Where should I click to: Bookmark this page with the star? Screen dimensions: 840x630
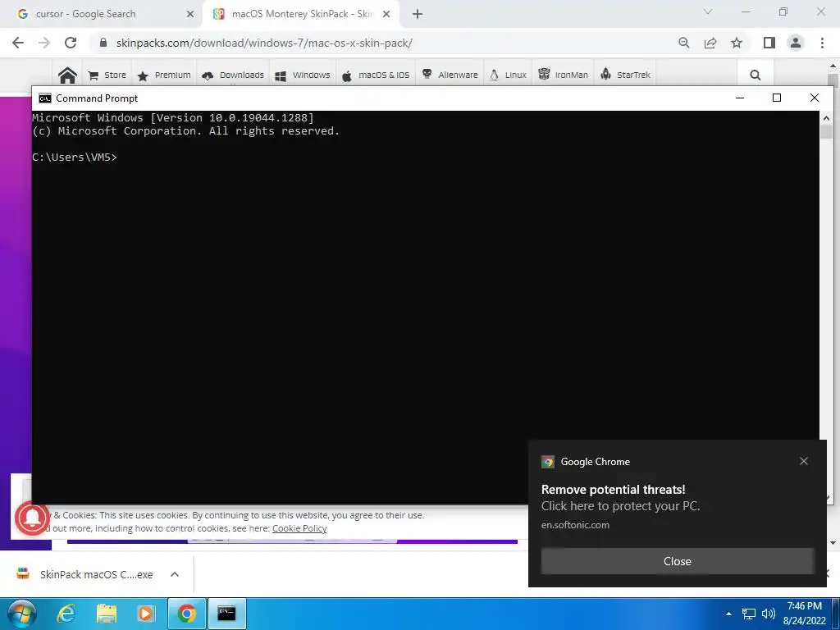[x=737, y=43]
